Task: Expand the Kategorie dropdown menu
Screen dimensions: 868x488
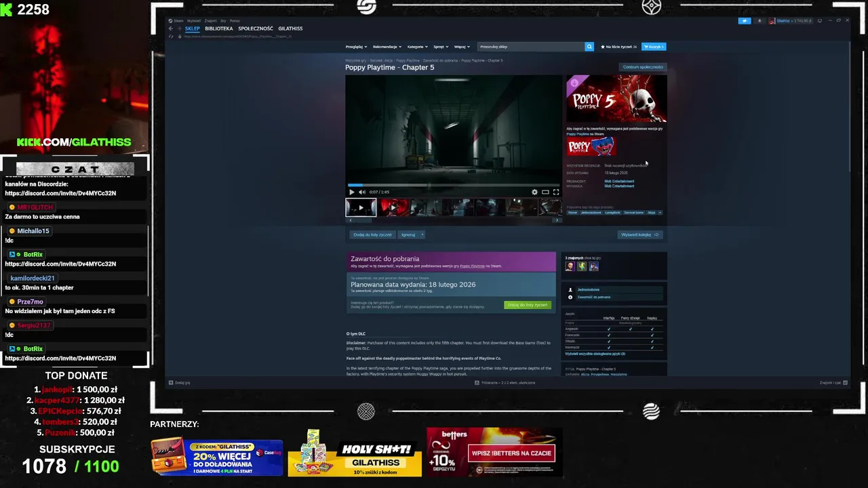Action: tap(418, 47)
